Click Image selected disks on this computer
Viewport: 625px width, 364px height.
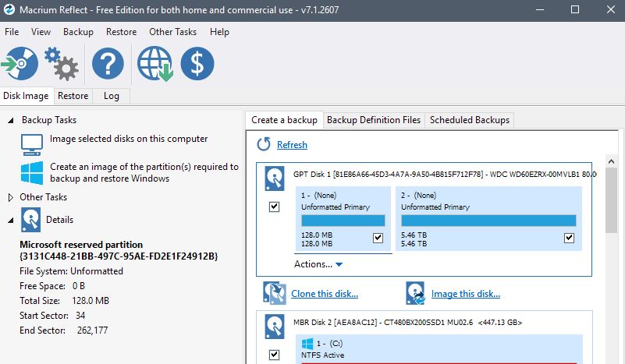pos(129,139)
